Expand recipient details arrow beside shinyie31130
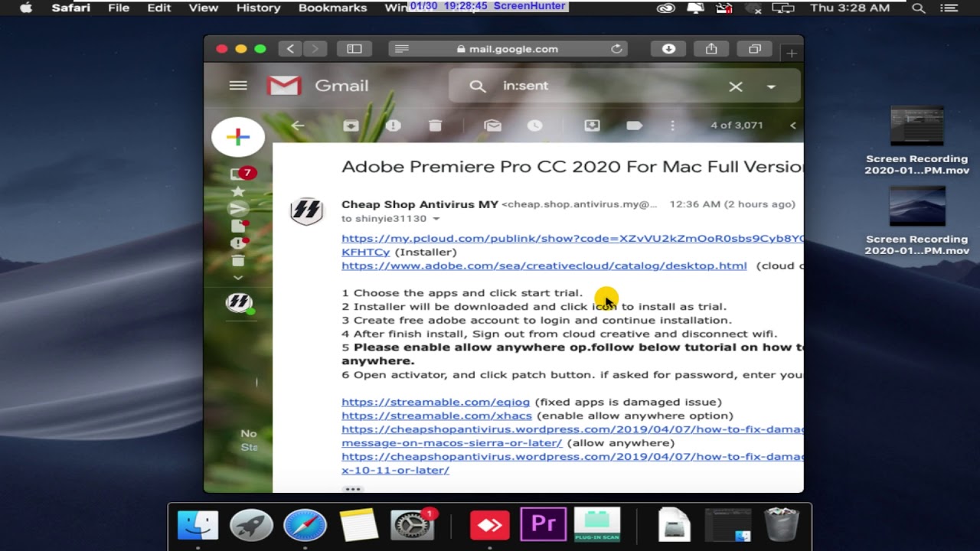980x551 pixels. coord(436,219)
